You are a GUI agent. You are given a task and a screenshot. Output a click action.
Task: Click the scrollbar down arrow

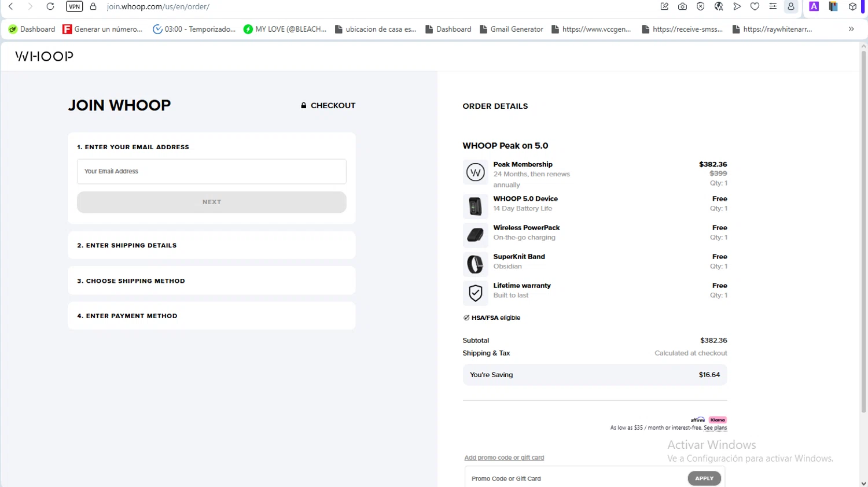(863, 483)
